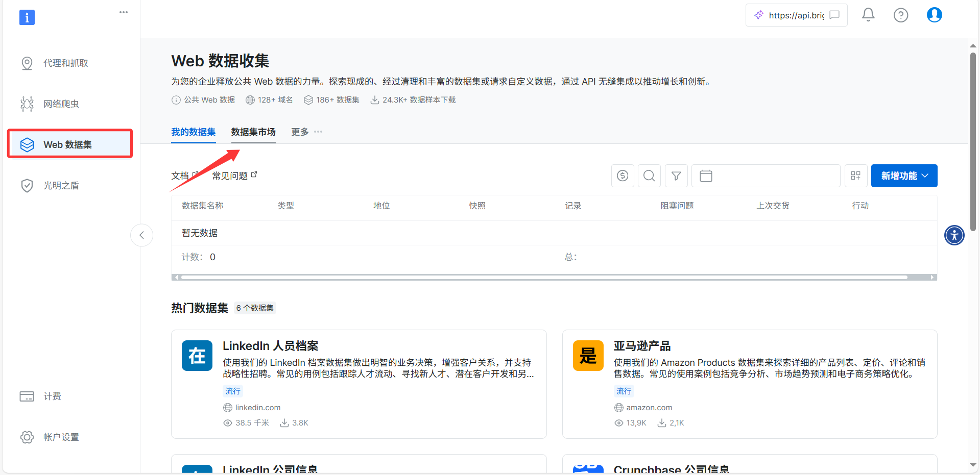Click the LinkedIn 人员档案 dataset logo

pyautogui.click(x=197, y=356)
